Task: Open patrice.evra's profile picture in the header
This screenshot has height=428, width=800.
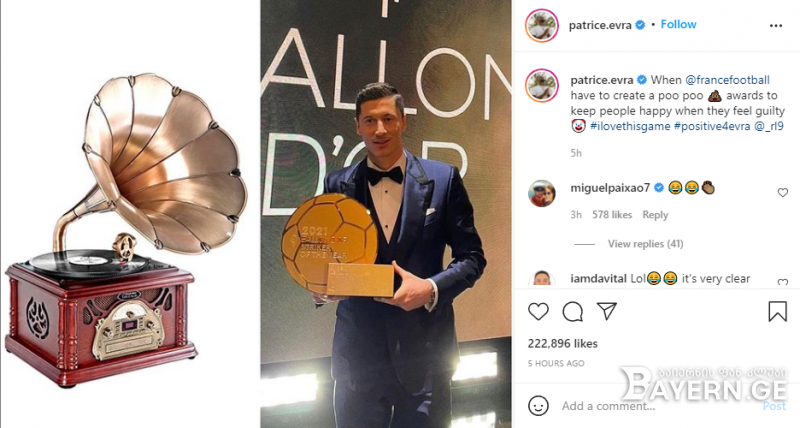Action: tap(542, 25)
